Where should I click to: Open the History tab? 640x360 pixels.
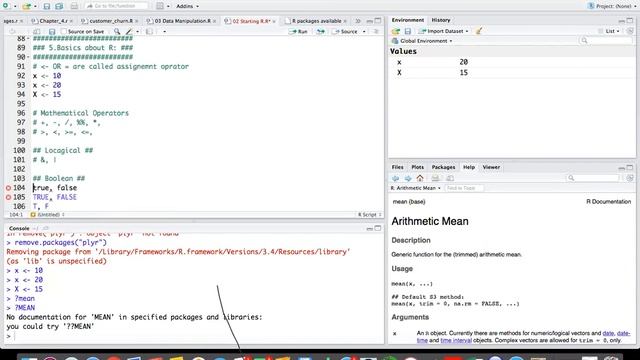(x=441, y=20)
